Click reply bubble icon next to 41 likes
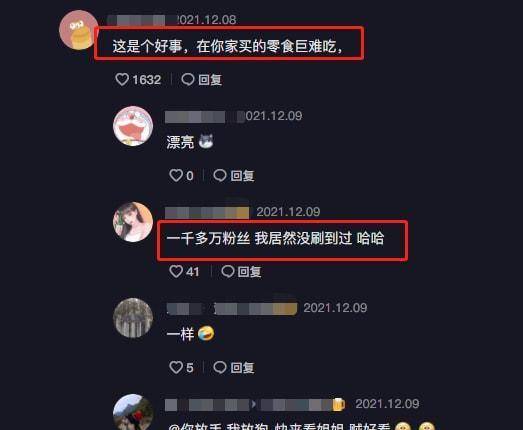 pyautogui.click(x=228, y=272)
